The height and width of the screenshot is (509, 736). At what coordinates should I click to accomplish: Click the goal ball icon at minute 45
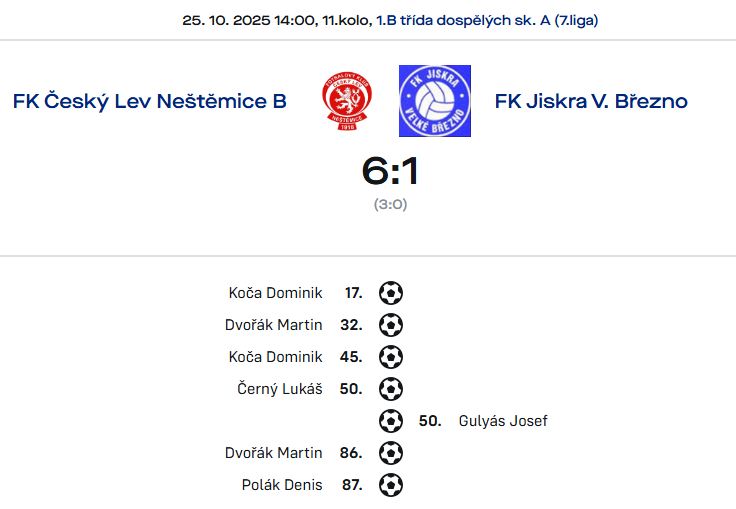point(391,357)
